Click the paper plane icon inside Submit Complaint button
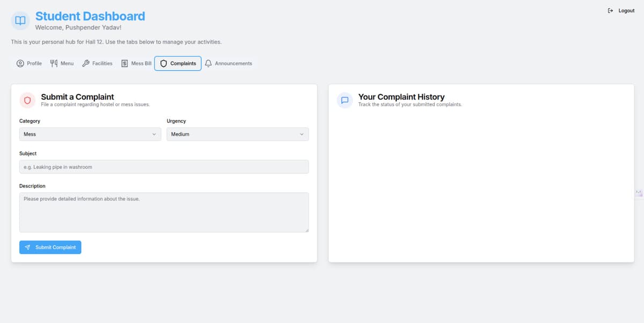 [27, 247]
